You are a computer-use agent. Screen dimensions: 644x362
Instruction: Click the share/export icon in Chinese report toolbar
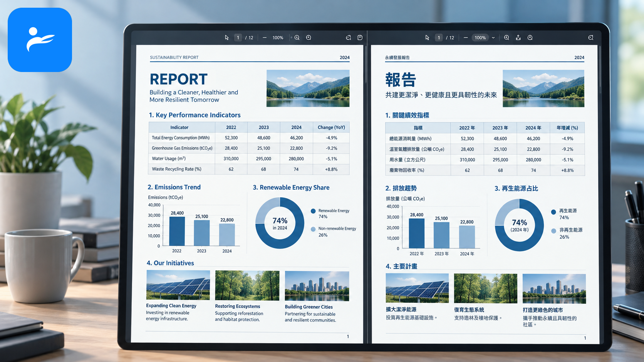click(518, 38)
